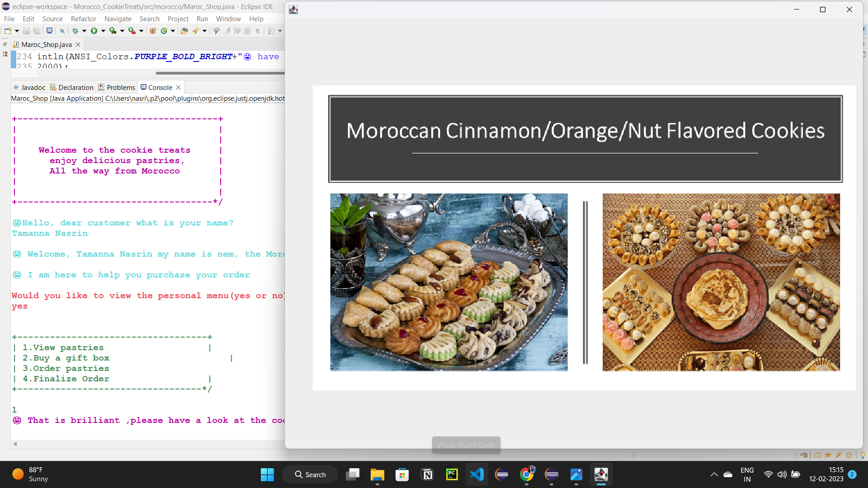Select the Debug tool on the toolbar

click(75, 31)
